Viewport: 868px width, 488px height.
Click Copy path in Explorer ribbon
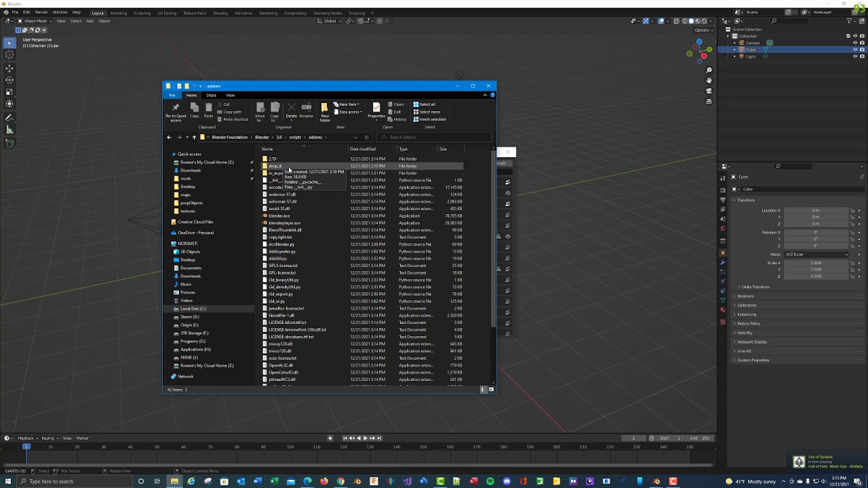pos(229,112)
